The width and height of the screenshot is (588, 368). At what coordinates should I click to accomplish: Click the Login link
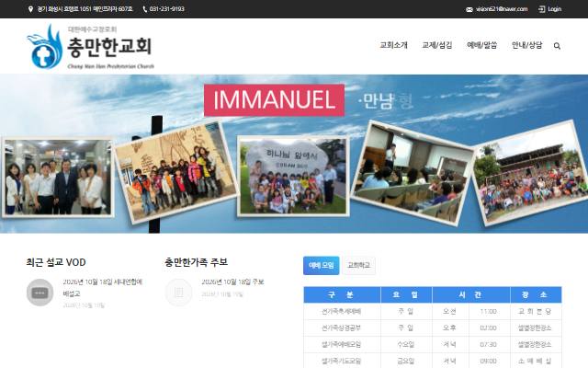(x=554, y=9)
